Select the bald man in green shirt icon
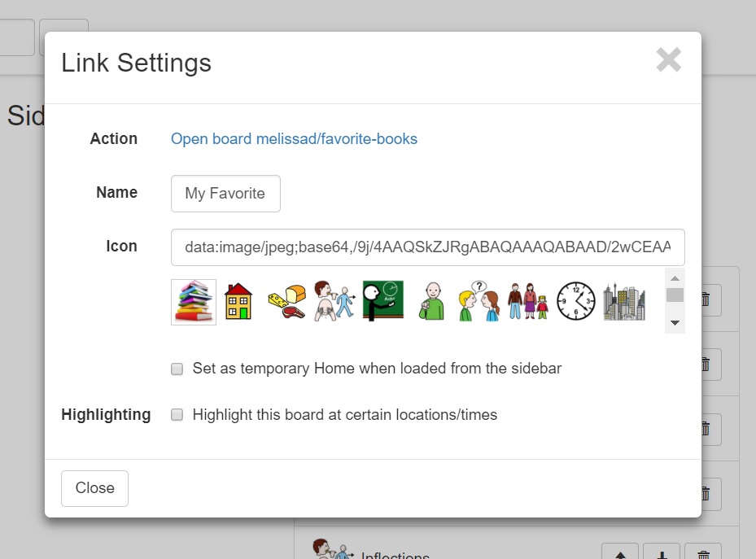This screenshot has width=756, height=559. coord(431,301)
